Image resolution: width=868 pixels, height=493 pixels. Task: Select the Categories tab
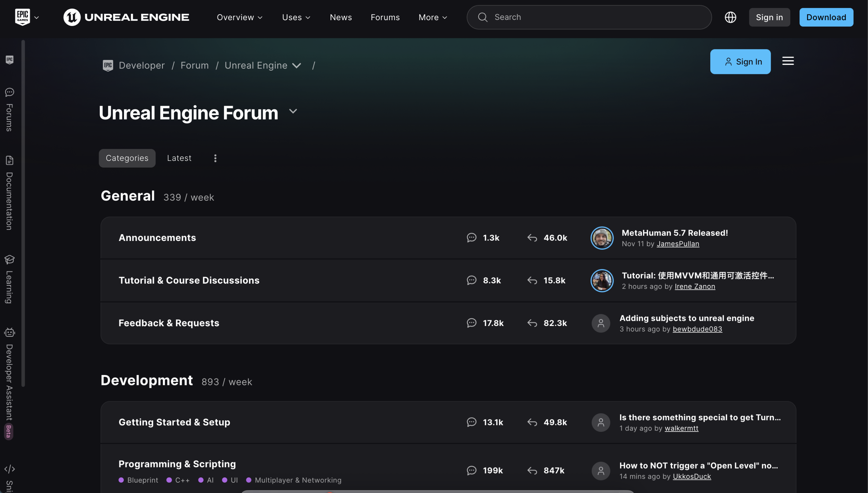click(x=127, y=158)
